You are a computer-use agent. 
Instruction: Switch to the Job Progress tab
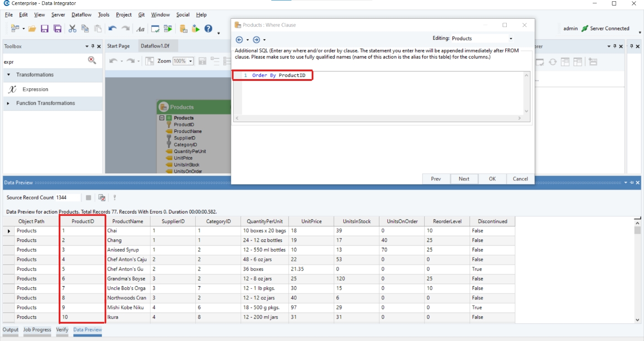38,330
